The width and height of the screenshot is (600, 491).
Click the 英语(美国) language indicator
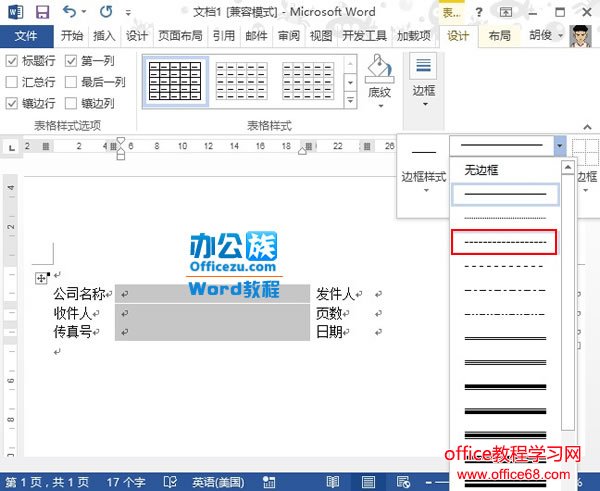click(218, 482)
